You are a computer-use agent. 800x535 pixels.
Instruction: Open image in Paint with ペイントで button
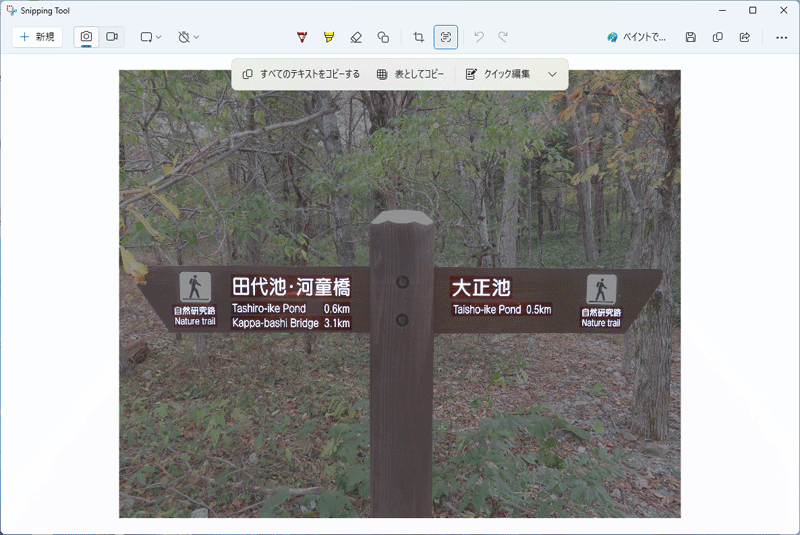(x=637, y=37)
